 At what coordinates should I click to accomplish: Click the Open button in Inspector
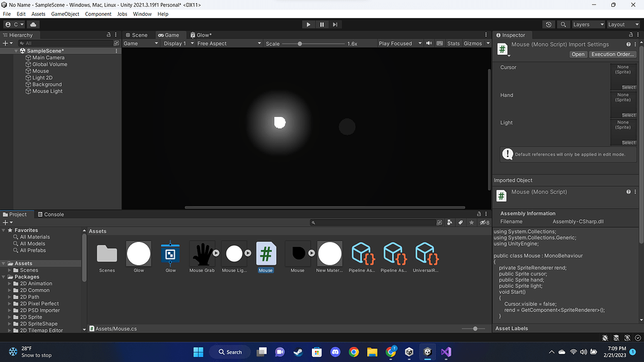(578, 55)
